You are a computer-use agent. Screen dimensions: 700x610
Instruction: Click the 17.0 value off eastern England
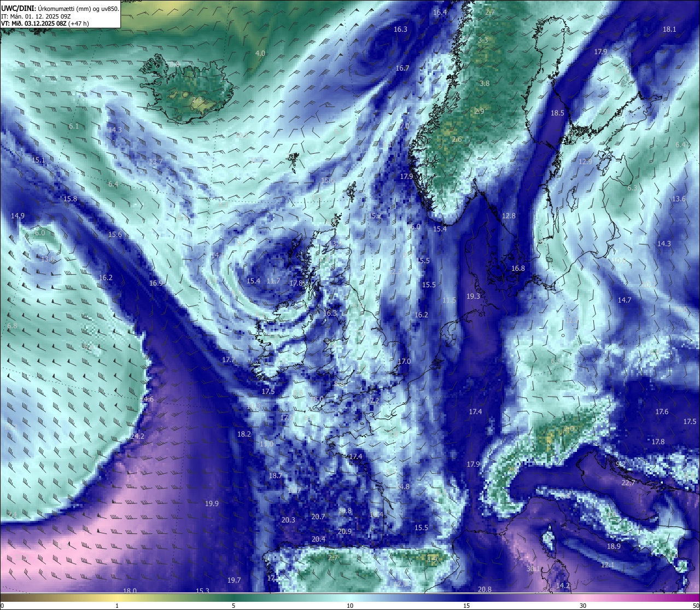click(404, 361)
